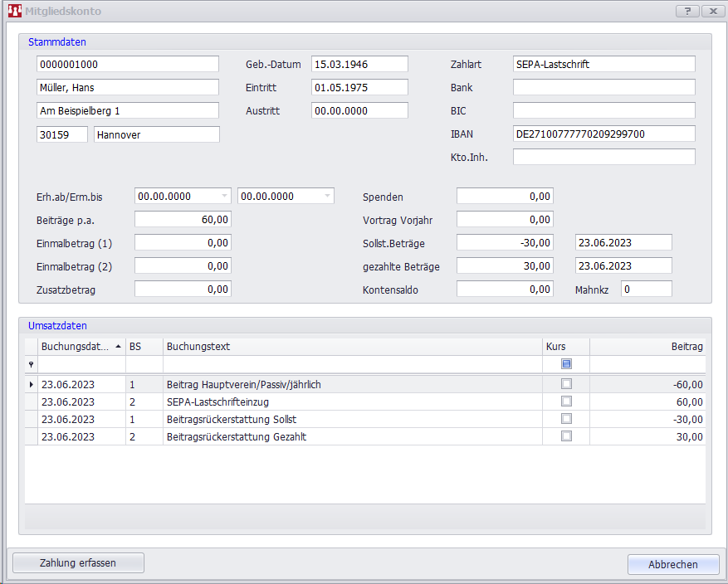The height and width of the screenshot is (584, 728).
Task: Open the first Erh.ab date dropdown
Action: [x=224, y=197]
